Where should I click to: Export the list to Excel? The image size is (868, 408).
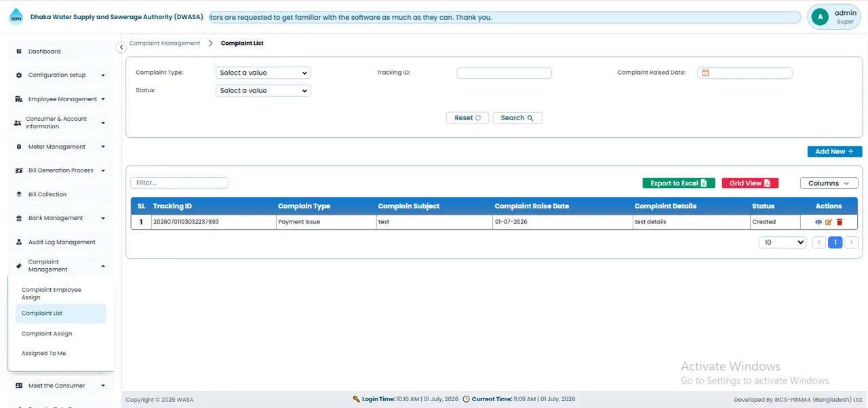pos(679,183)
